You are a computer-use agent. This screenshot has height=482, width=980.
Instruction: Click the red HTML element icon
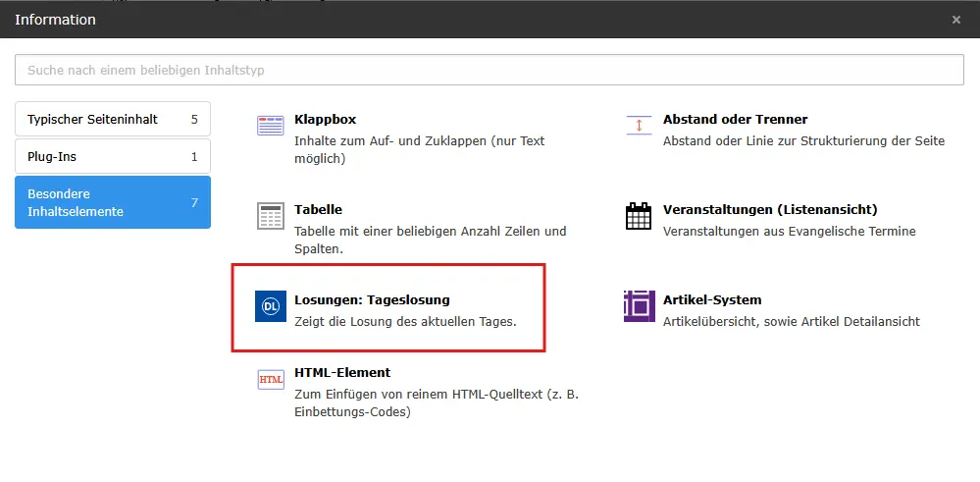point(270,380)
